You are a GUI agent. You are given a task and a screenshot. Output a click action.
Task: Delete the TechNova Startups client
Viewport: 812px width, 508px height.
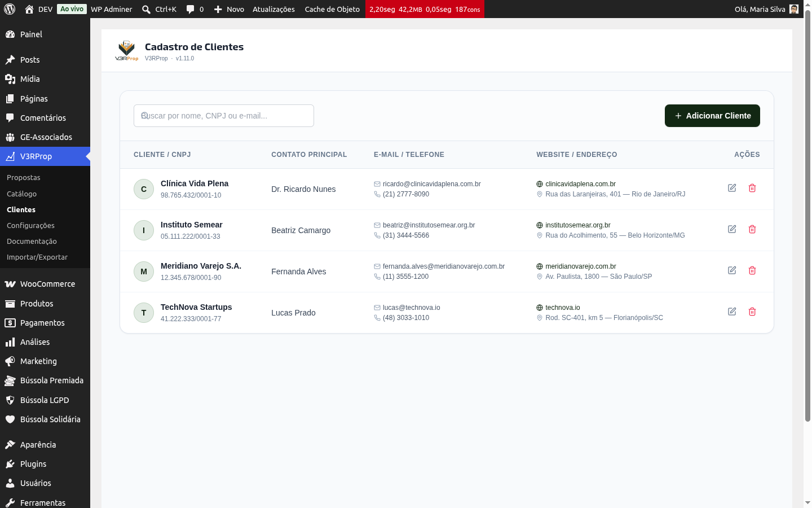(752, 312)
